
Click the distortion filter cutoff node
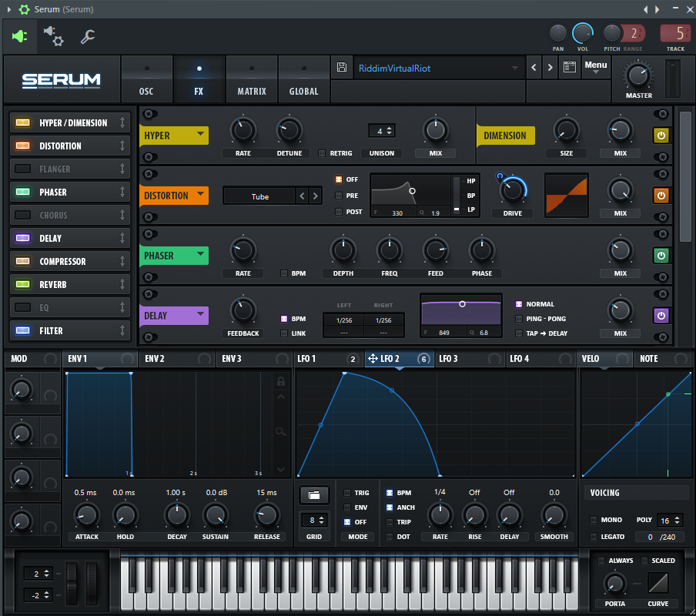point(413,191)
